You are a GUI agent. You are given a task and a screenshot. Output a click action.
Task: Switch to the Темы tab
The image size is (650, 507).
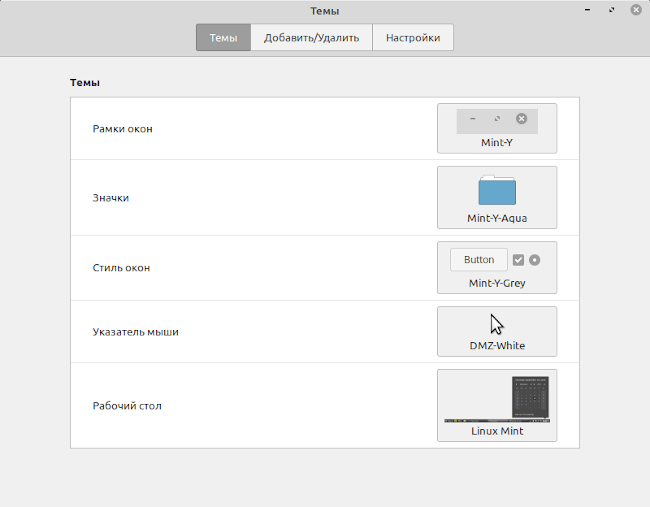tap(223, 38)
